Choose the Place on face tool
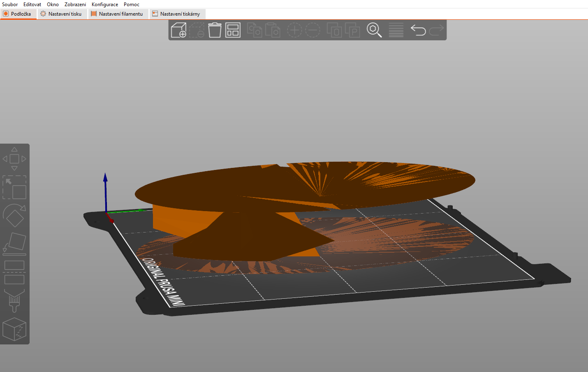Screen dimensions: 588x372 click(x=14, y=243)
